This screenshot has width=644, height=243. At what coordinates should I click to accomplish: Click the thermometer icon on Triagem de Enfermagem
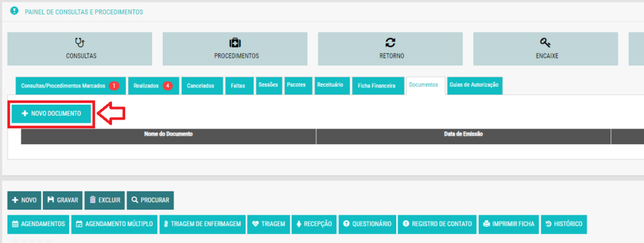166,224
